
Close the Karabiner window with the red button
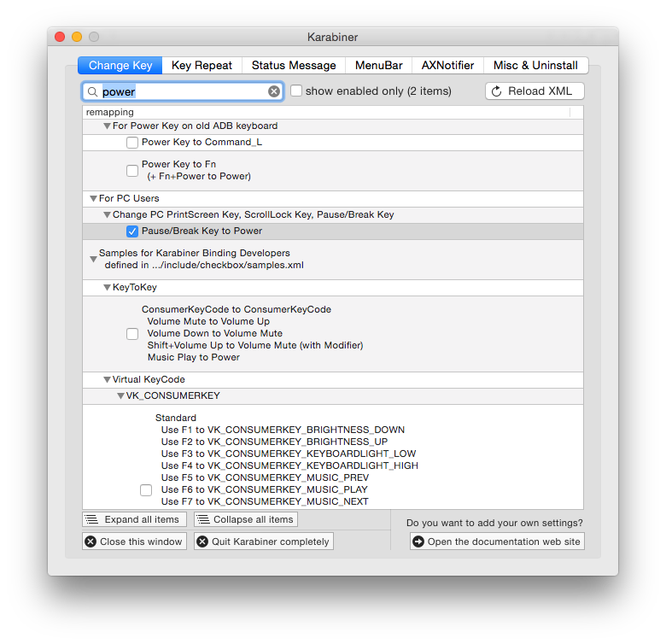coord(60,37)
